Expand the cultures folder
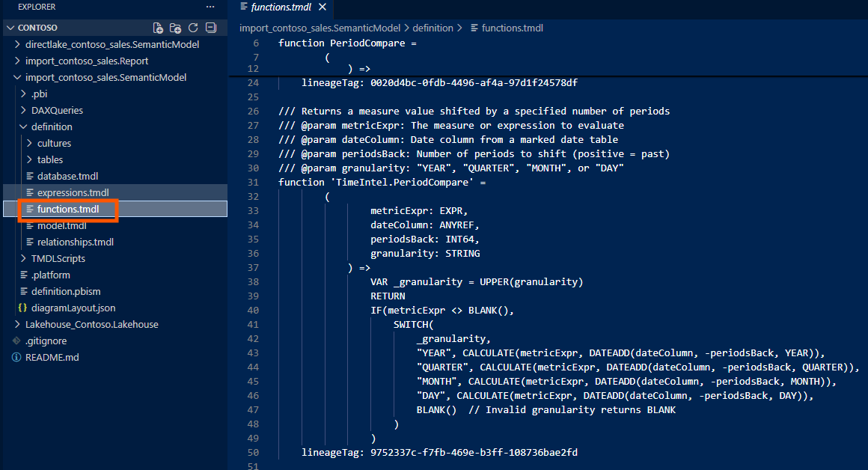The height and width of the screenshot is (470, 868). (28, 144)
